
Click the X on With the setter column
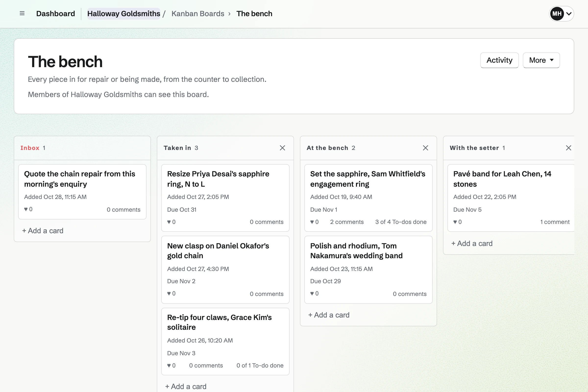568,148
